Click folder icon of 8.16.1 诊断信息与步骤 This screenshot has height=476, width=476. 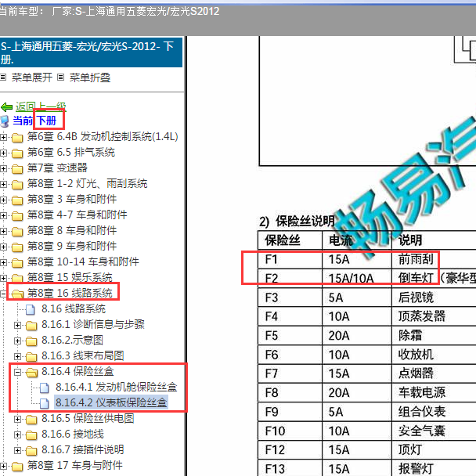(31, 326)
